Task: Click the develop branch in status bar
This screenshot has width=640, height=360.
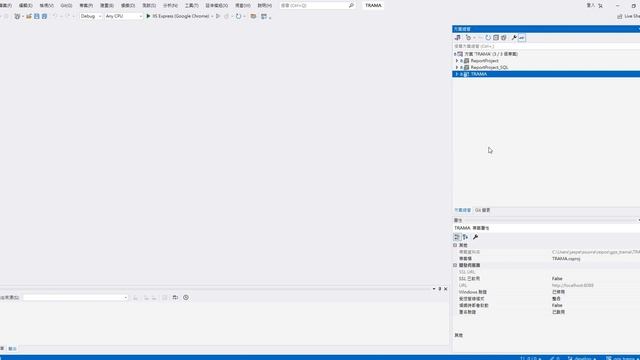Action: [582, 358]
